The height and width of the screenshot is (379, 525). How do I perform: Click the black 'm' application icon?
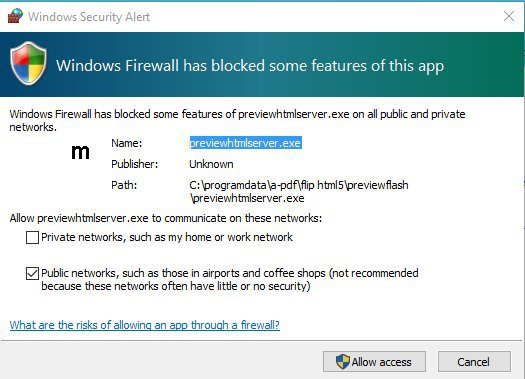point(80,152)
